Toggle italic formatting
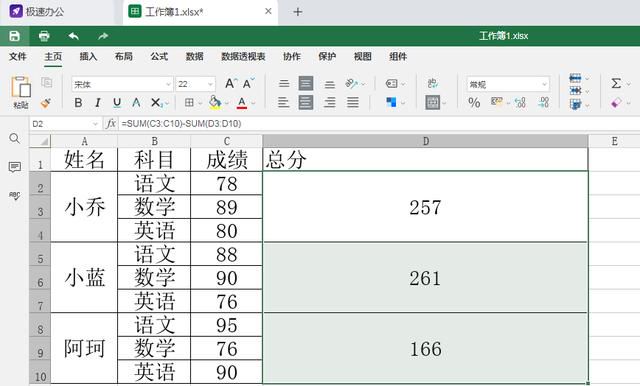This screenshot has height=386, width=640. click(98, 102)
